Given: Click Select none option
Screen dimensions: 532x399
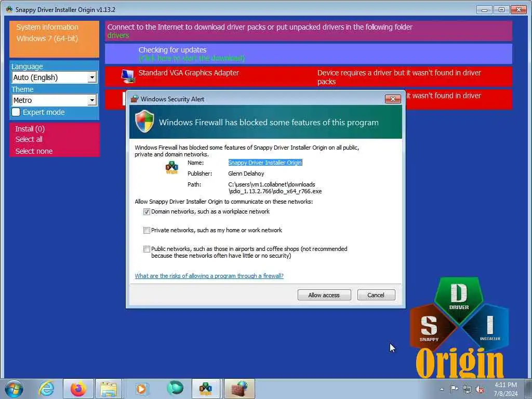Looking at the screenshot, I should [34, 151].
